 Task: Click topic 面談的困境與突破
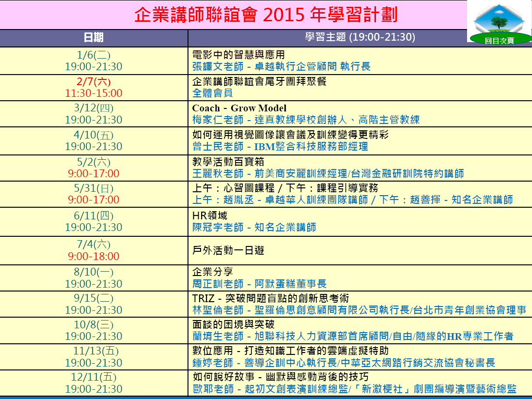pyautogui.click(x=233, y=325)
